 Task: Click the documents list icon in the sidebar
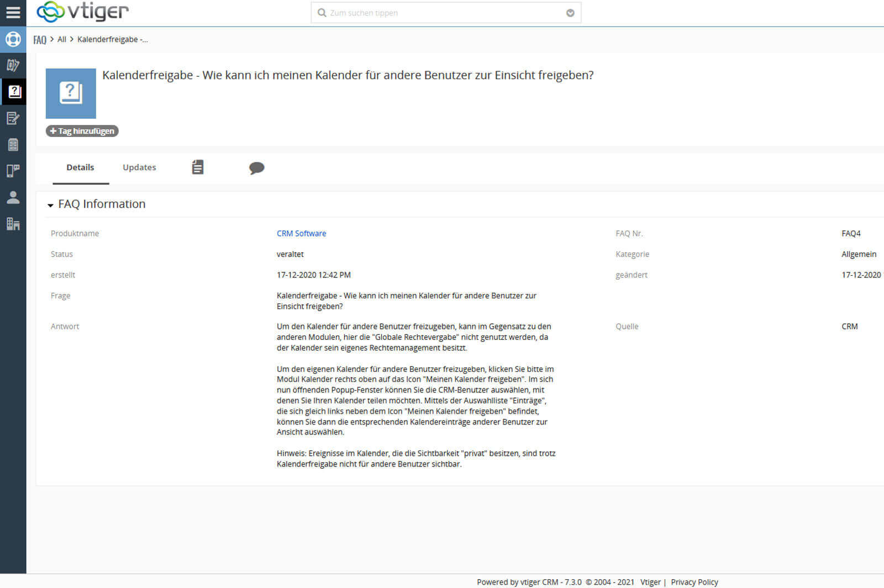pyautogui.click(x=13, y=145)
